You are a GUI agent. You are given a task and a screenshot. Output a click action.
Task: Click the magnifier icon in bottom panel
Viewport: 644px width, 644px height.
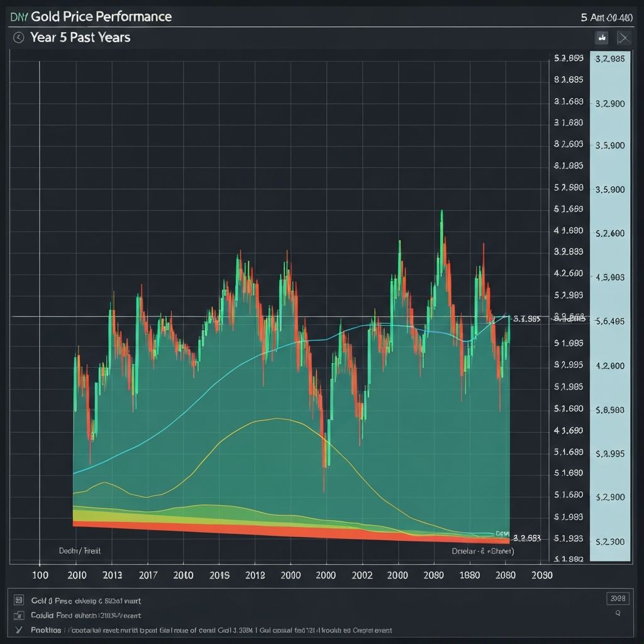(x=618, y=611)
